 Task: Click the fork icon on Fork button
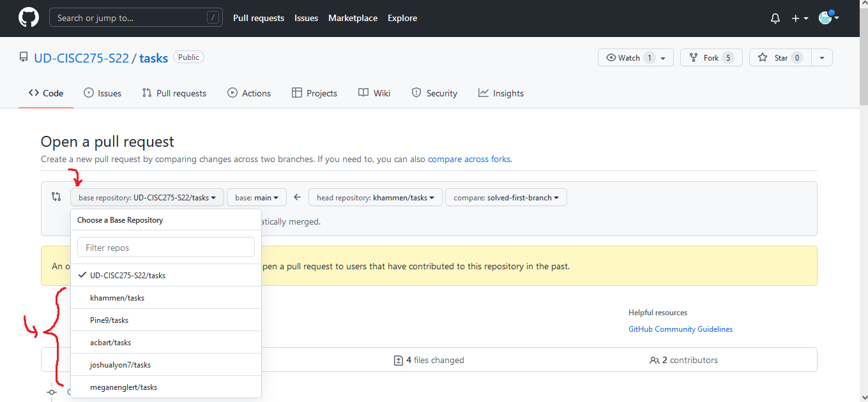click(694, 57)
